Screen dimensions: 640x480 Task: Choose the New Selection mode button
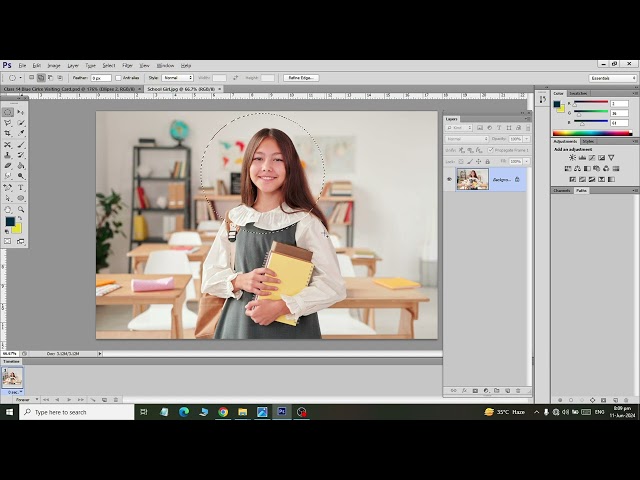click(x=31, y=78)
